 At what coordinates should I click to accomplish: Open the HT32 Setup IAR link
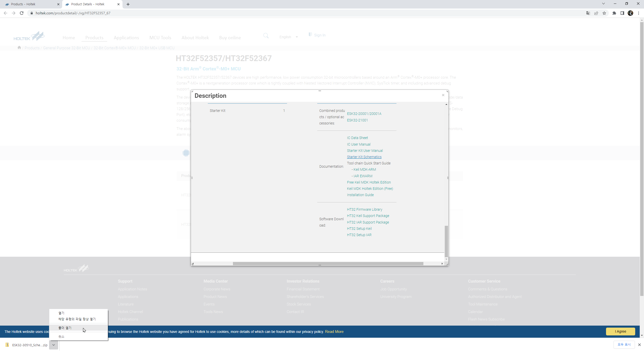(359, 235)
